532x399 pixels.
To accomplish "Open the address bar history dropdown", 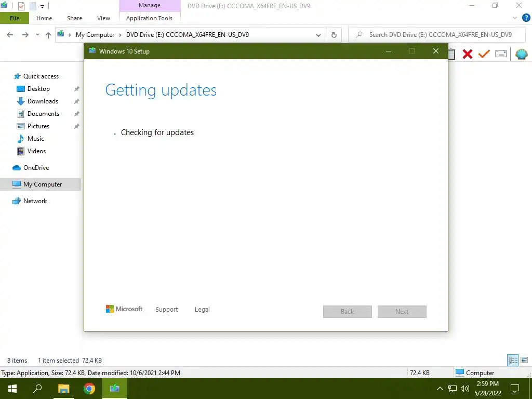I will [318, 35].
